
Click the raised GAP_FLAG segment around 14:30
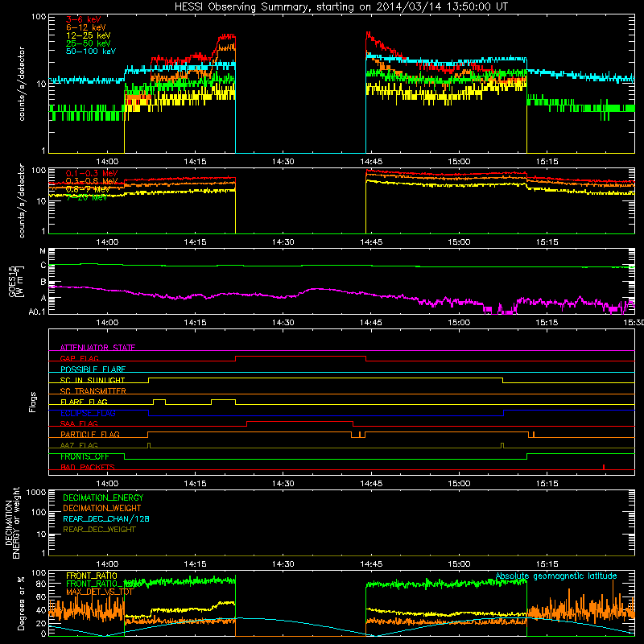tap(300, 357)
